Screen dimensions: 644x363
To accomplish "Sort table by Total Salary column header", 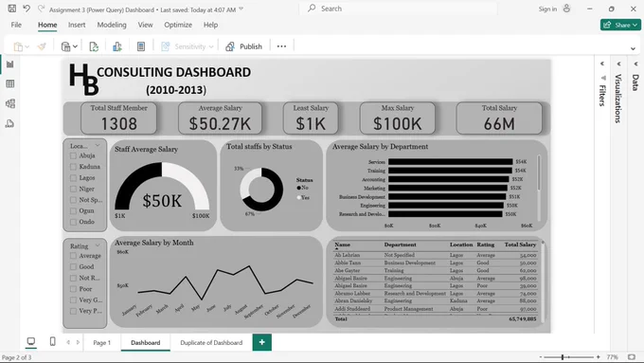I will coord(520,245).
